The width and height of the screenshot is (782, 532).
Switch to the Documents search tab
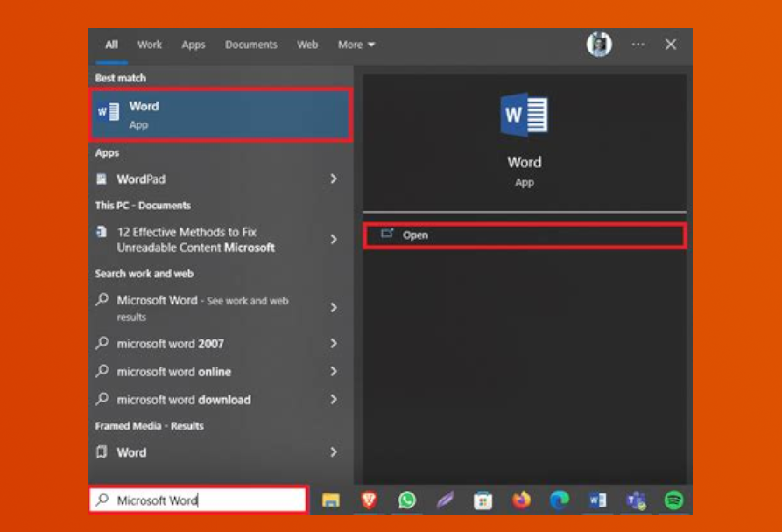(x=250, y=45)
